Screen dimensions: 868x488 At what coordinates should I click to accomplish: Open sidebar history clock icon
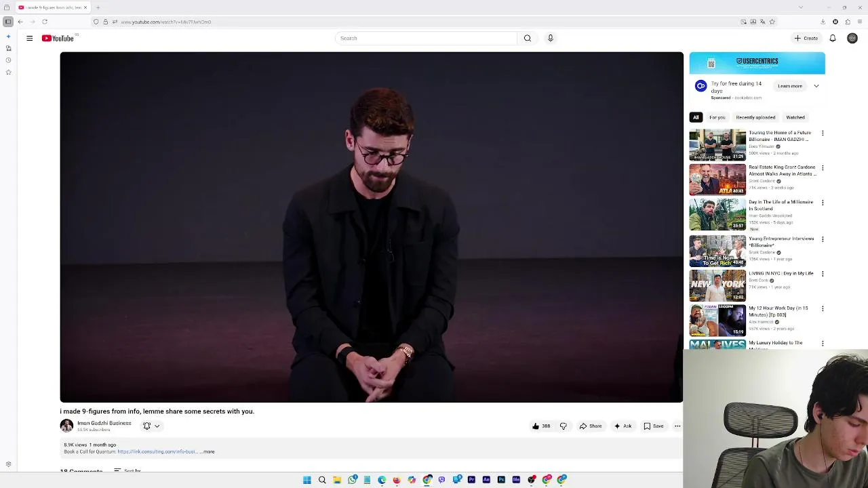click(8, 60)
